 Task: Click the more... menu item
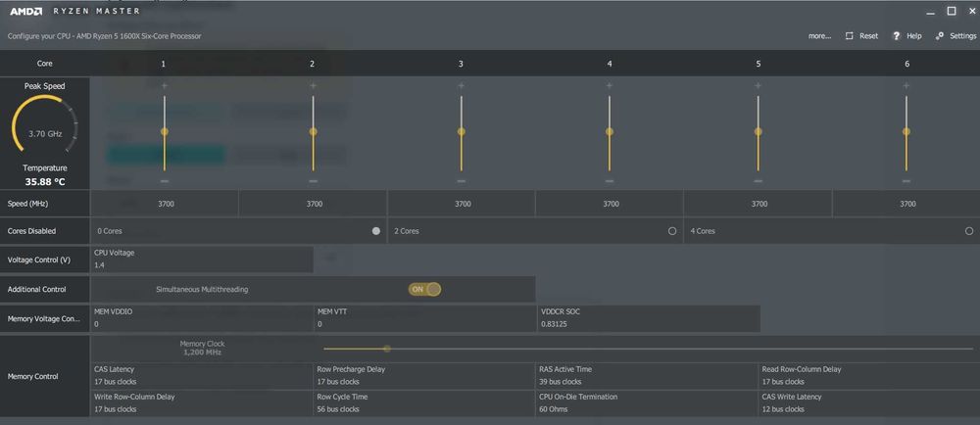click(x=819, y=36)
